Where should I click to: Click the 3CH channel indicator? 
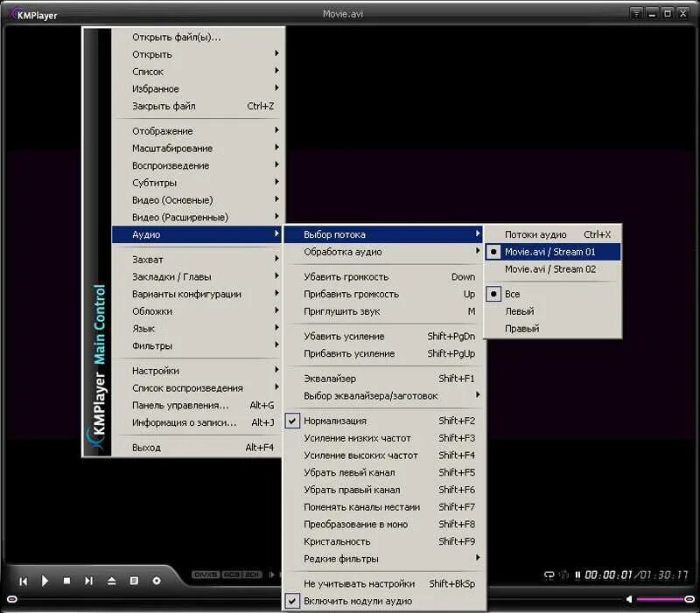pos(253,575)
